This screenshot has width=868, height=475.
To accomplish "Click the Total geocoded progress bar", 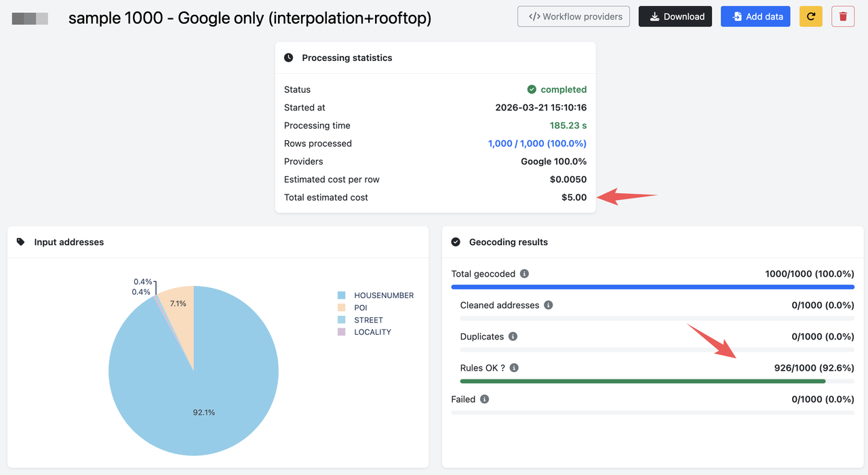I will click(x=652, y=287).
